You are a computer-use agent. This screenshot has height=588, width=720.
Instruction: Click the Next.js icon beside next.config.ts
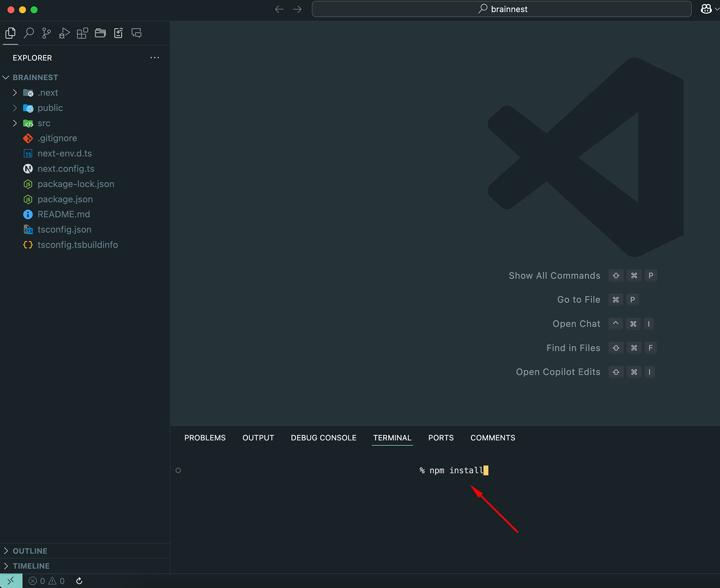point(28,169)
